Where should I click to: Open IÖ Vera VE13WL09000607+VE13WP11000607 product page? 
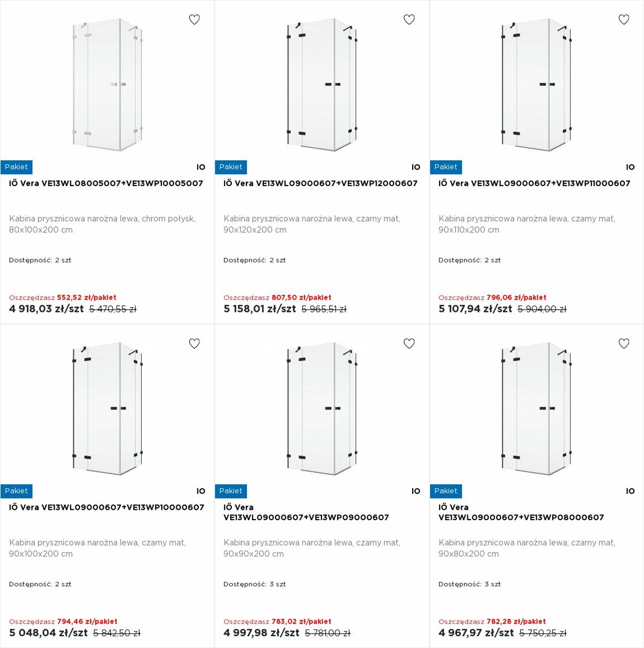coord(534,184)
